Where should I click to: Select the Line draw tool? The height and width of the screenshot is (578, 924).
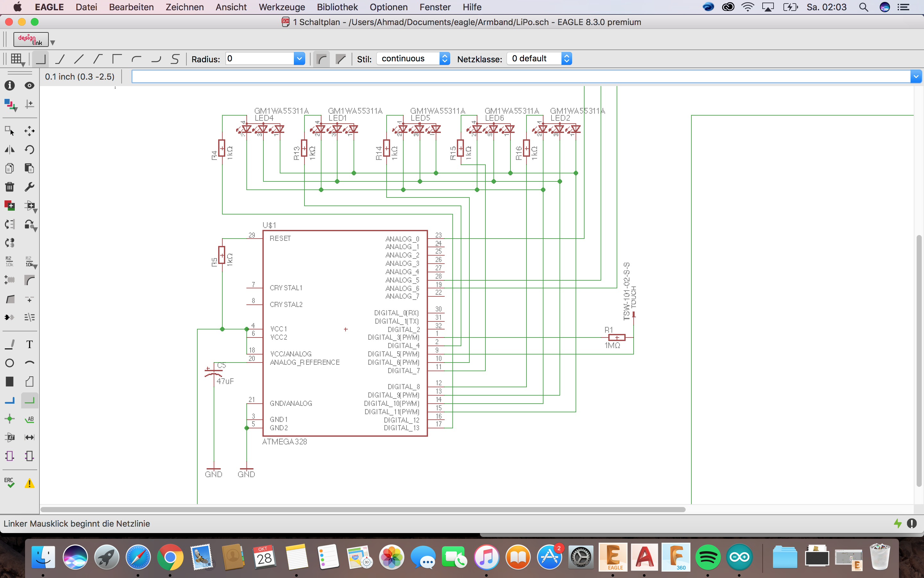tap(10, 344)
